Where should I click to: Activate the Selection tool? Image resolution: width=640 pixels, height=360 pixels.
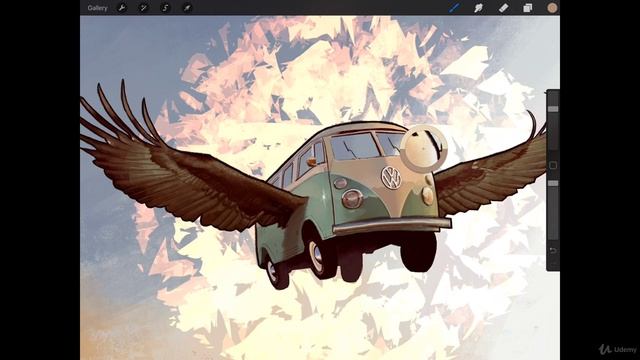pos(165,8)
